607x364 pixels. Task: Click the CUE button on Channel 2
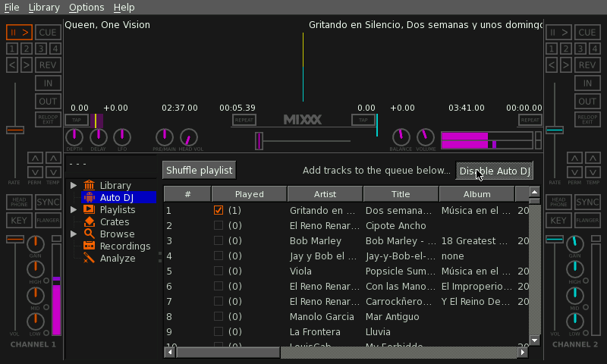pyautogui.click(x=587, y=33)
